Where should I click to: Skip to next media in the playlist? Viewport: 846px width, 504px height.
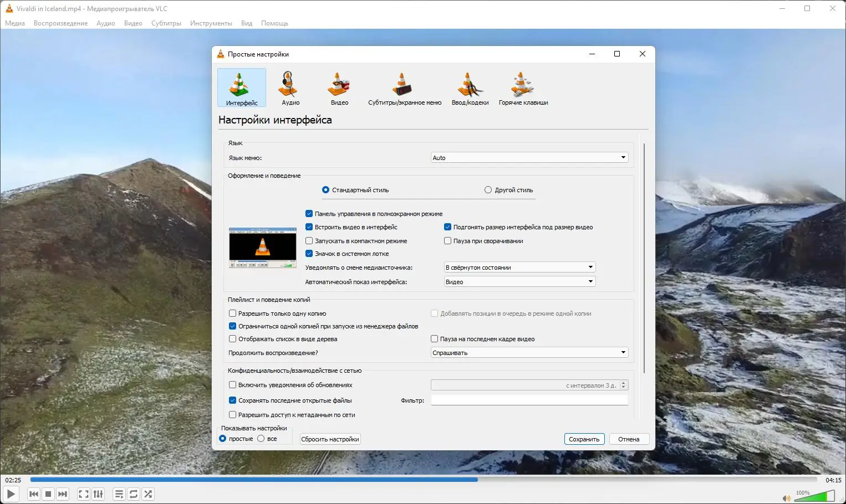(x=63, y=494)
